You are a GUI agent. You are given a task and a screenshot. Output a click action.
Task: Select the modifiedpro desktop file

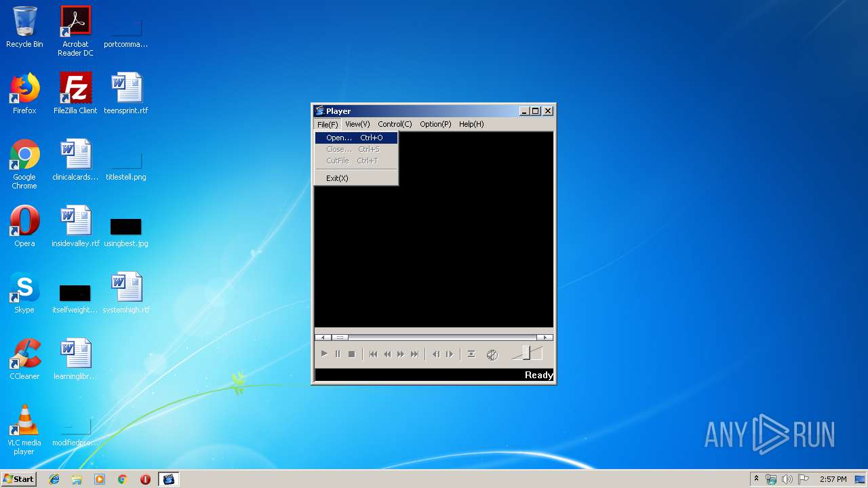pyautogui.click(x=75, y=432)
